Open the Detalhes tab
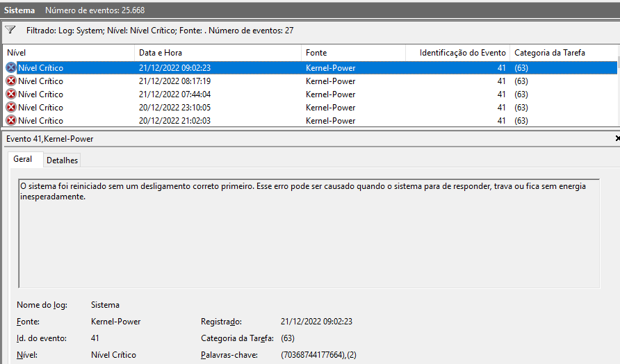Screen dimensions: 620x364 point(62,160)
